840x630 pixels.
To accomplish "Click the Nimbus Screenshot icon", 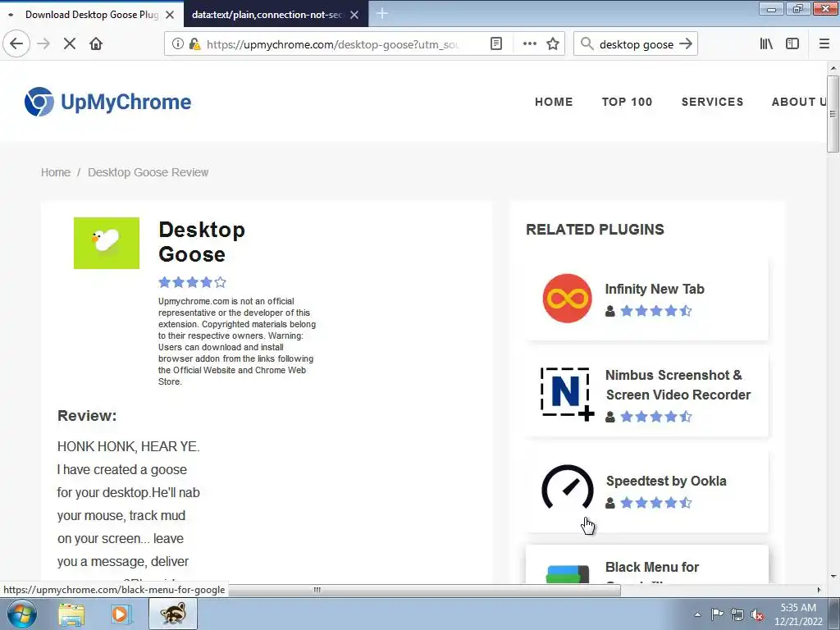I will (x=568, y=395).
